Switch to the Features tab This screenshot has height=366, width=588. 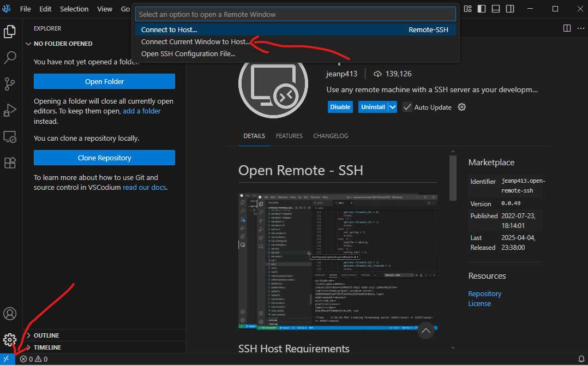tap(289, 136)
